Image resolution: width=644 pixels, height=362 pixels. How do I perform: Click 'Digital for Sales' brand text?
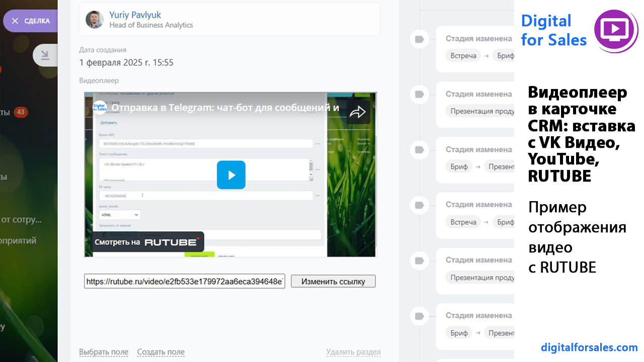click(x=554, y=30)
